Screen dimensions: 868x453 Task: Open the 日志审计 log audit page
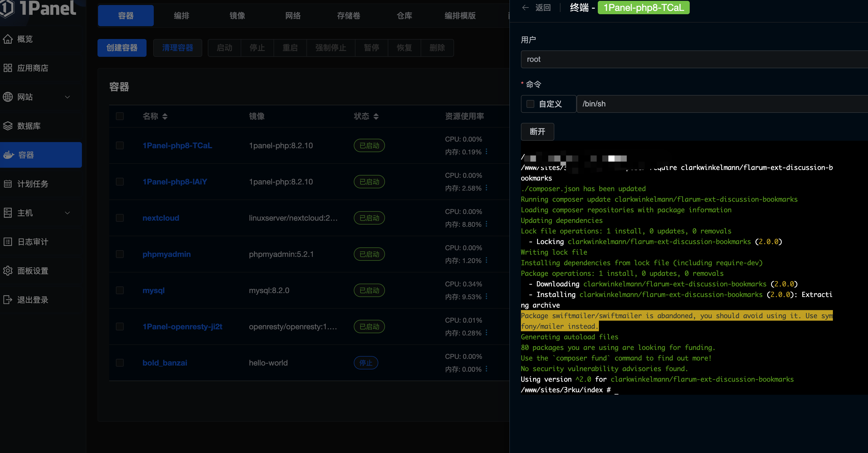pyautogui.click(x=32, y=242)
